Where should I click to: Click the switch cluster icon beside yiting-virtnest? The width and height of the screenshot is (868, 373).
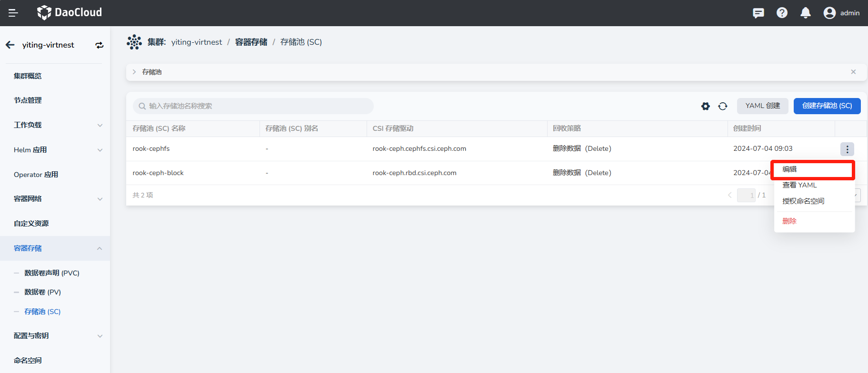click(99, 45)
